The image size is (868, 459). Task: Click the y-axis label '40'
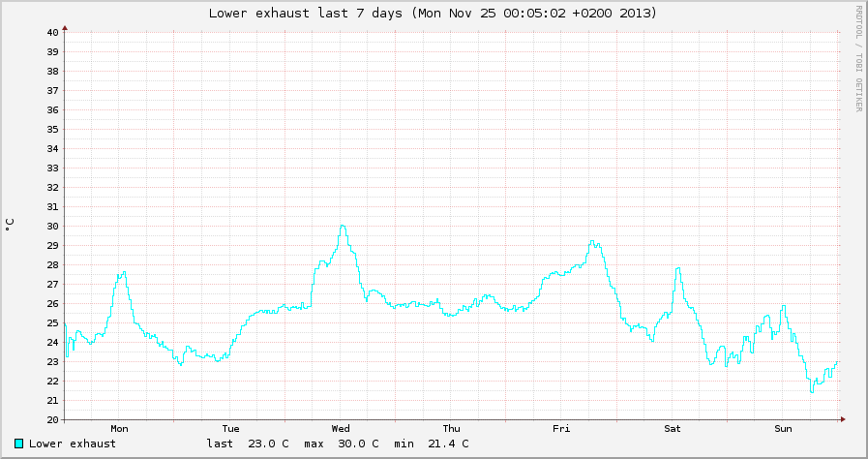tap(52, 32)
